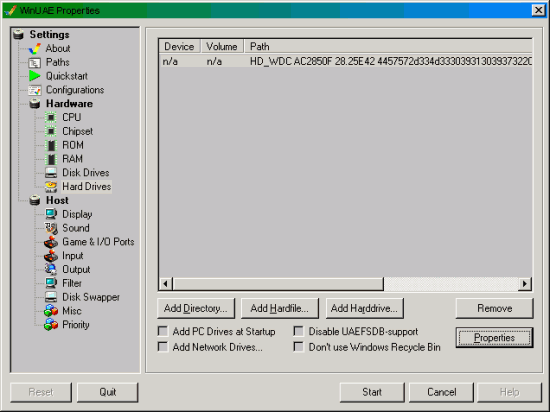Toggle Add Network Drives checkbox
Screen dimensions: 550x412
[163, 347]
